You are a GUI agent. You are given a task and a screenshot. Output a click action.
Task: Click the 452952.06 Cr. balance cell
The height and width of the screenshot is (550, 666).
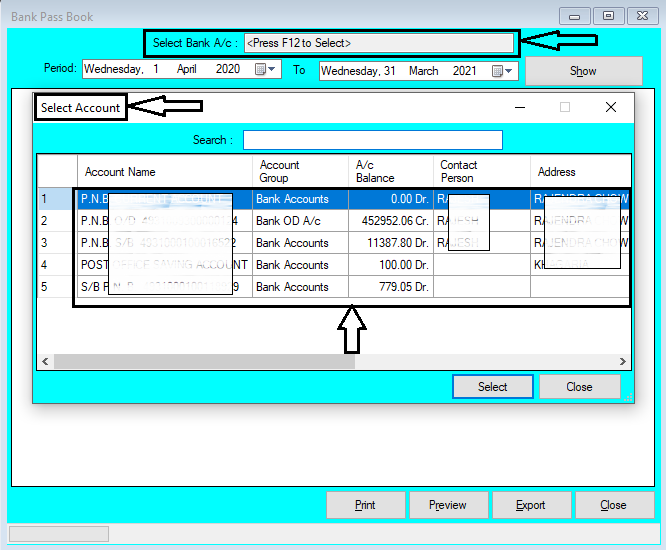coord(391,221)
